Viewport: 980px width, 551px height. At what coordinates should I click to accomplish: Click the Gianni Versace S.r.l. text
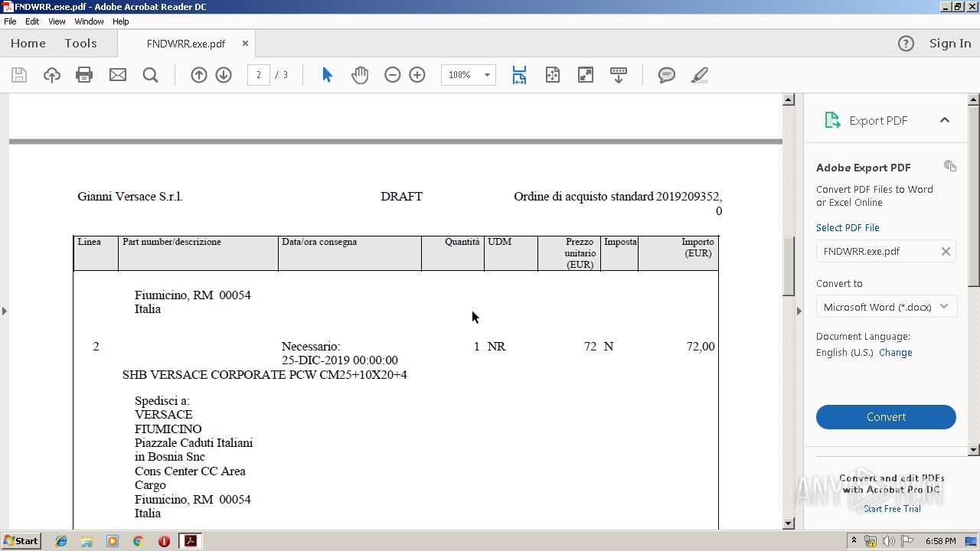[130, 197]
